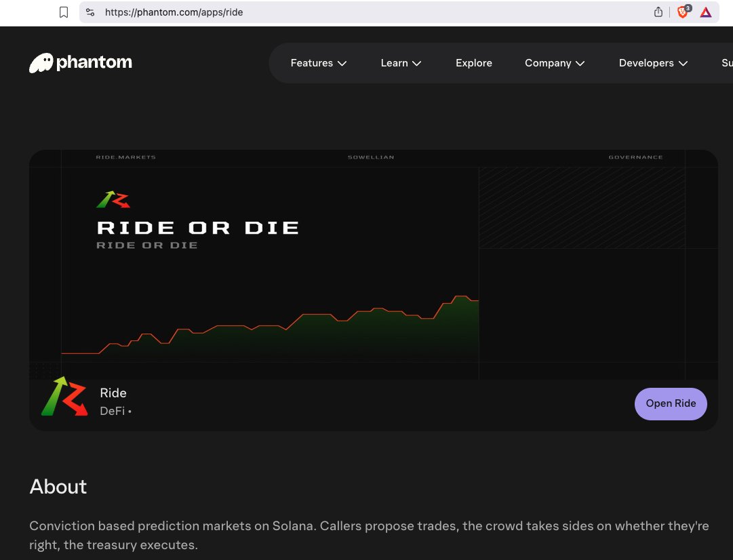Image resolution: width=733 pixels, height=560 pixels.
Task: Click the small Ride logo in banner
Action: coord(113,199)
